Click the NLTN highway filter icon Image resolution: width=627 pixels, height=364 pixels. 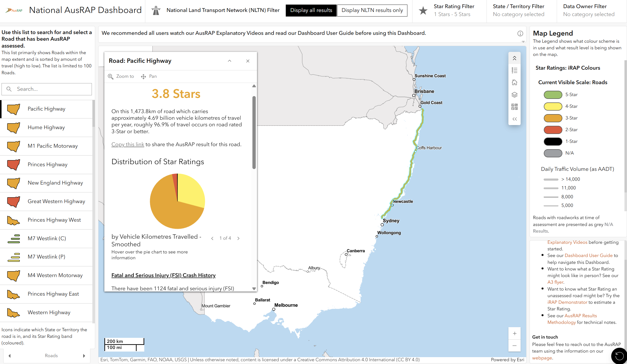(156, 10)
